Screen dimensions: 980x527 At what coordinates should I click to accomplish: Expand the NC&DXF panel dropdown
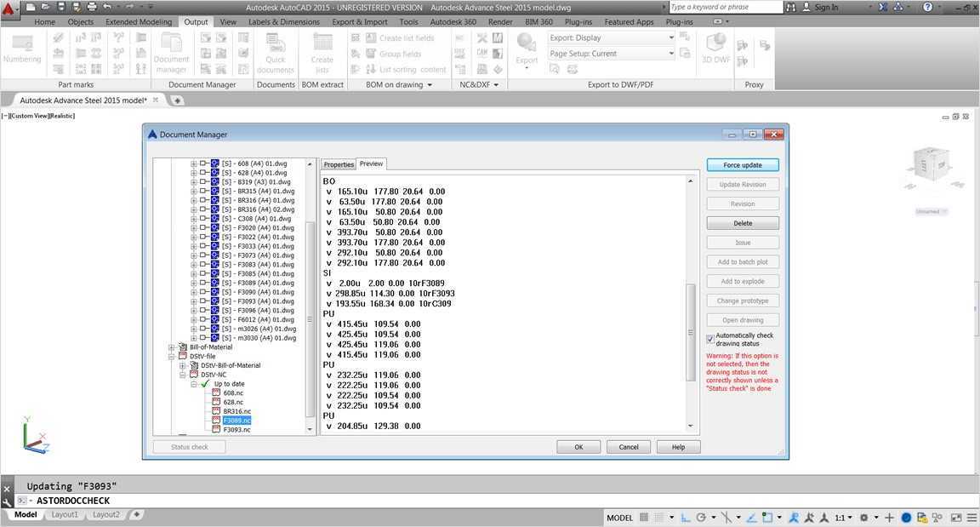click(x=496, y=85)
